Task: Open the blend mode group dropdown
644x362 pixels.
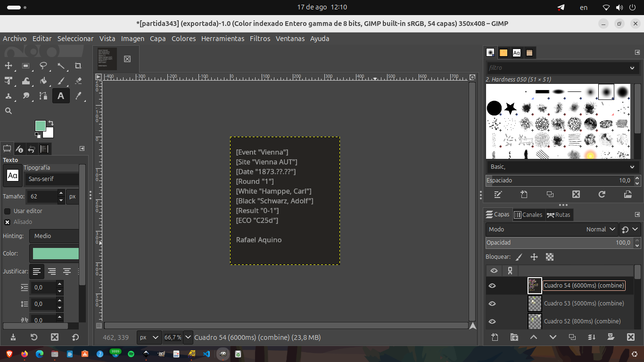Action: 630,230
